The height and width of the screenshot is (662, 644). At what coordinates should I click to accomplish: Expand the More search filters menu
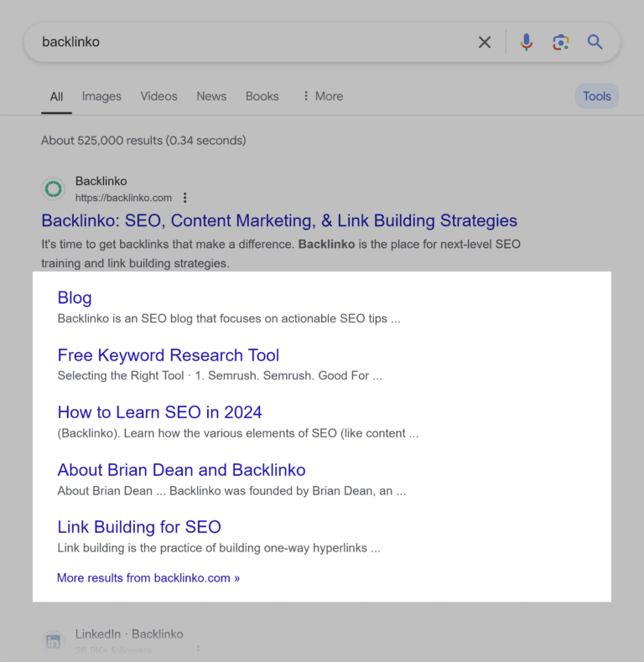[323, 96]
